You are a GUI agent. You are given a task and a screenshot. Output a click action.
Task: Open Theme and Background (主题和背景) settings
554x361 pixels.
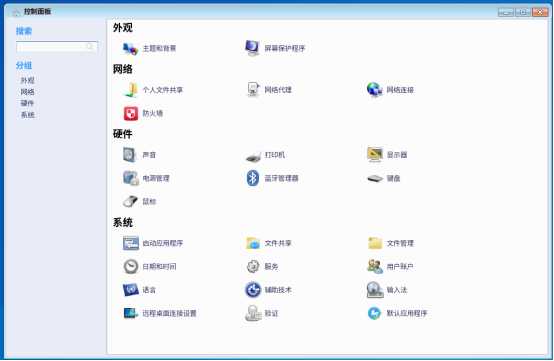click(149, 48)
